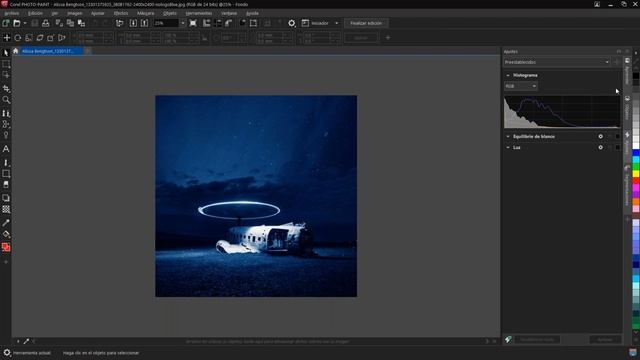Click the histogram graph
640x360 pixels.
(x=562, y=112)
